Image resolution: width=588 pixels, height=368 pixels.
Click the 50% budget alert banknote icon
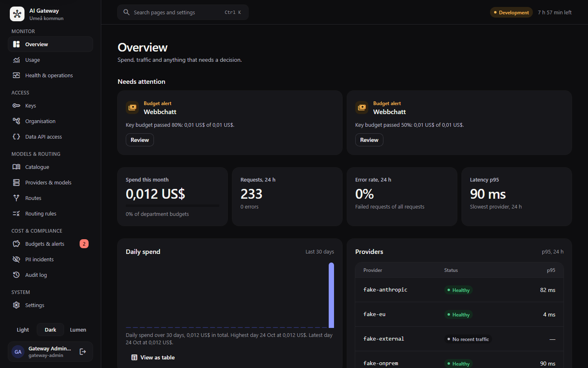point(362,108)
